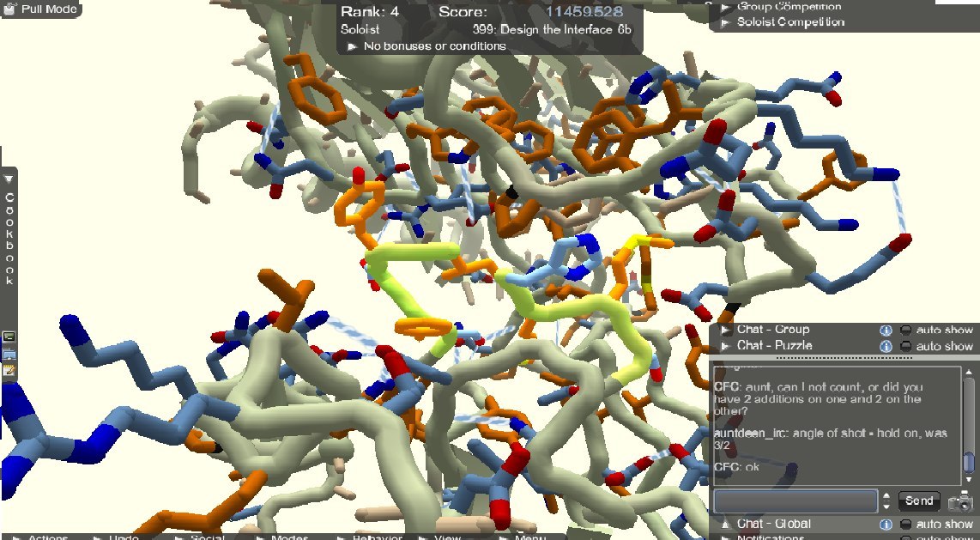
Task: Click the chat message input field
Action: (x=795, y=501)
